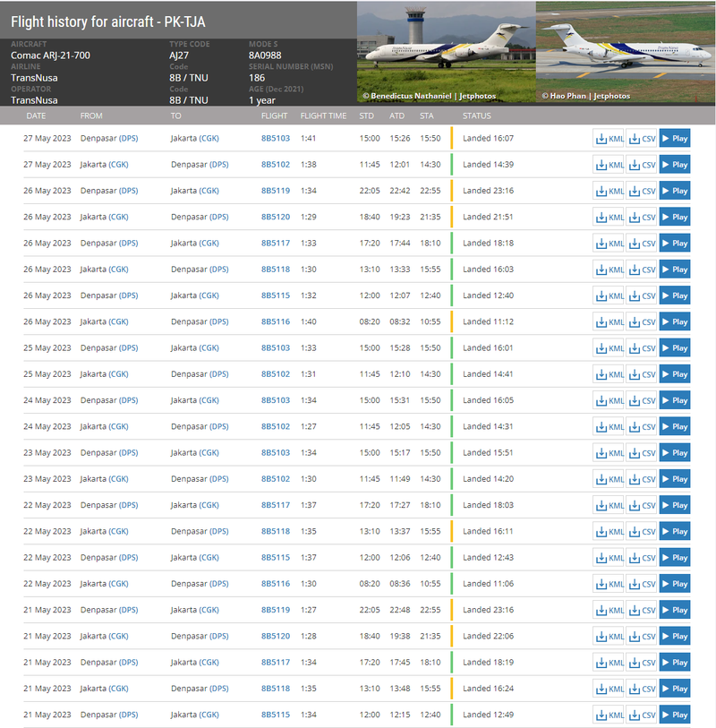Play flight 8B5103 on 27 May 2023
This screenshot has height=728, width=716.
[x=675, y=139]
